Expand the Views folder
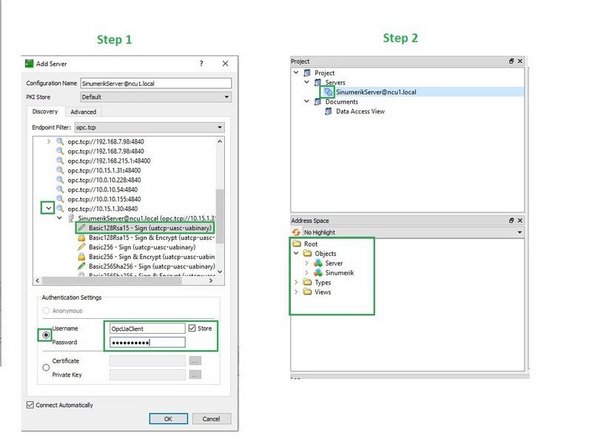The height and width of the screenshot is (444, 592). 296,292
